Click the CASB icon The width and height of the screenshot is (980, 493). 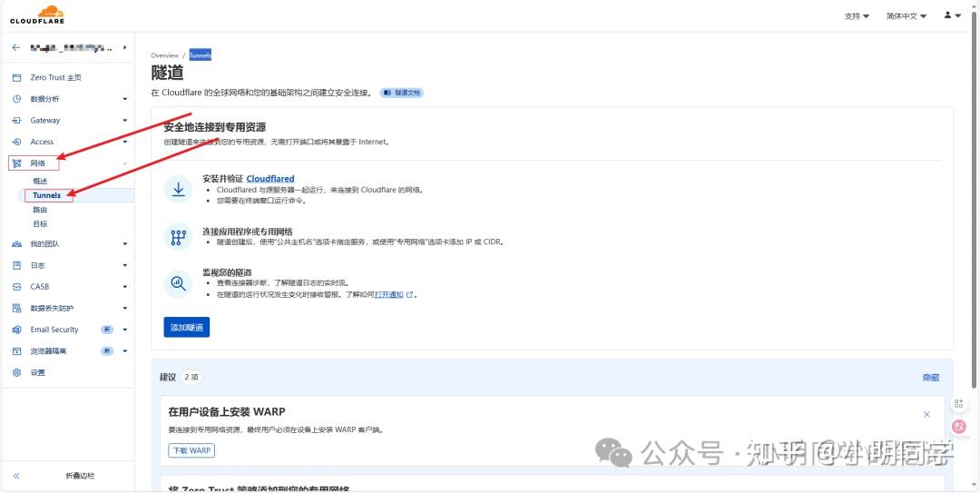17,287
